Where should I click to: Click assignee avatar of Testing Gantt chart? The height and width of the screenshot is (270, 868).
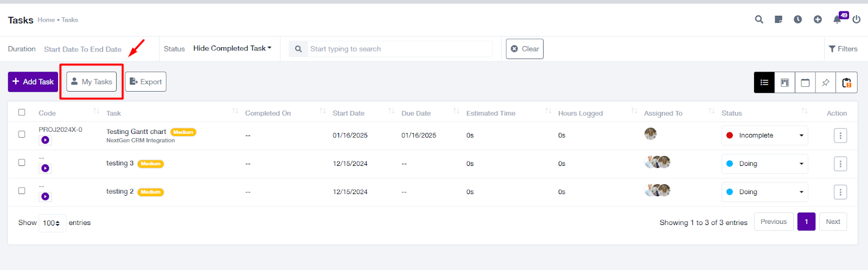pyautogui.click(x=650, y=133)
